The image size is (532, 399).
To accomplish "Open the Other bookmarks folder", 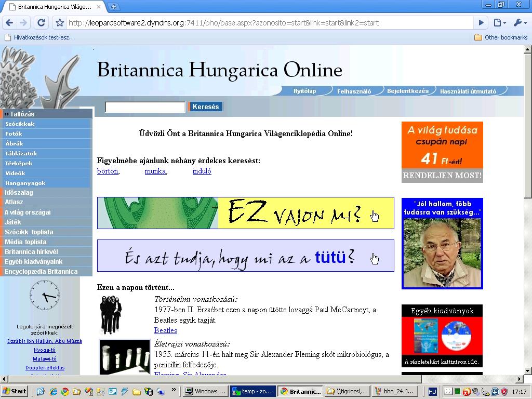I will [x=501, y=37].
